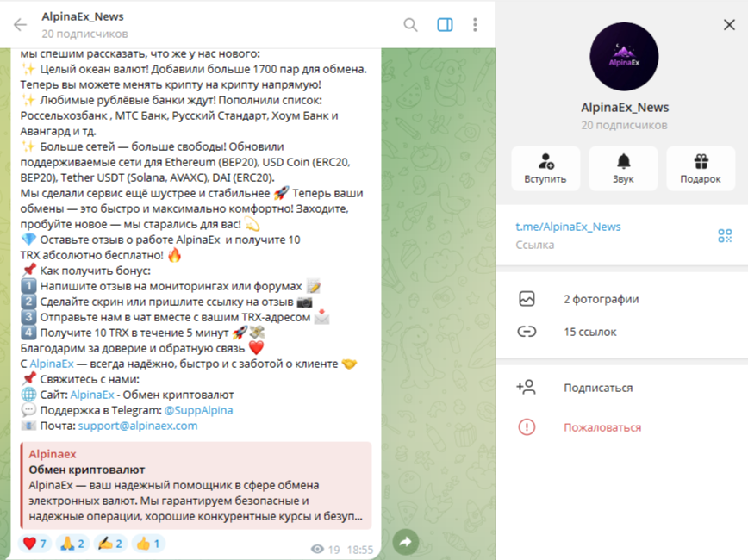Close the channel info panel
The height and width of the screenshot is (560, 748).
click(x=729, y=24)
